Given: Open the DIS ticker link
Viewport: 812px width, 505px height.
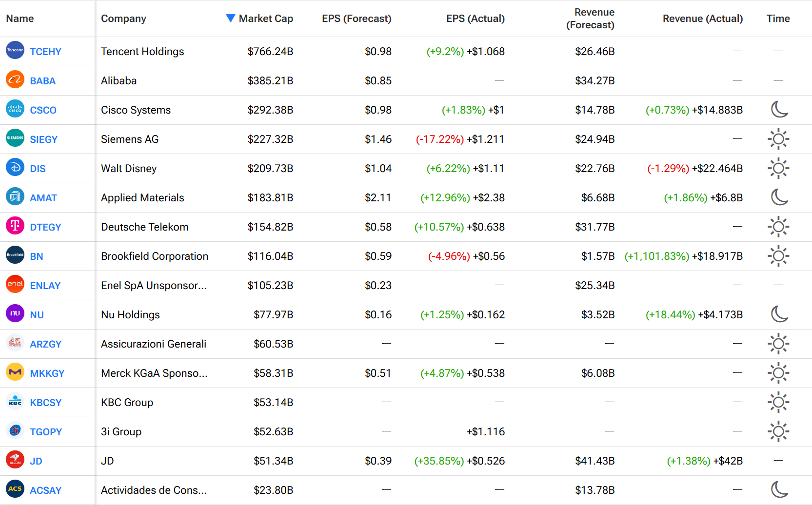Looking at the screenshot, I should 38,169.
